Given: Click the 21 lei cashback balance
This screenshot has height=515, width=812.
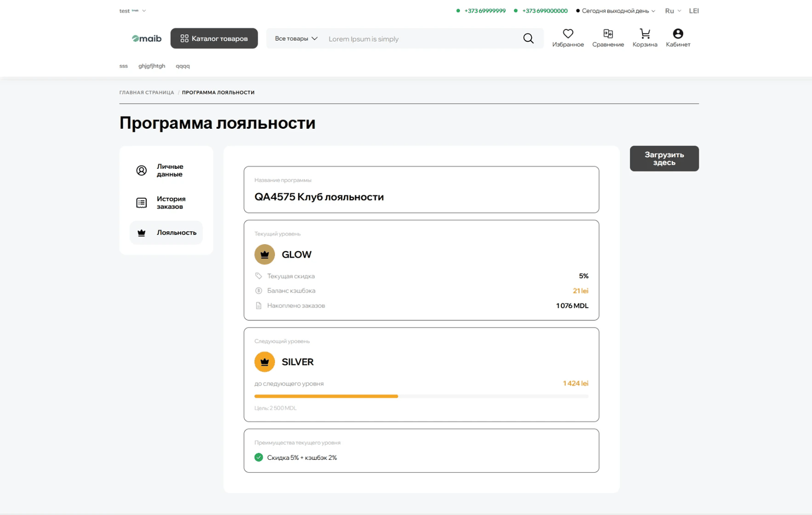Looking at the screenshot, I should pos(581,291).
